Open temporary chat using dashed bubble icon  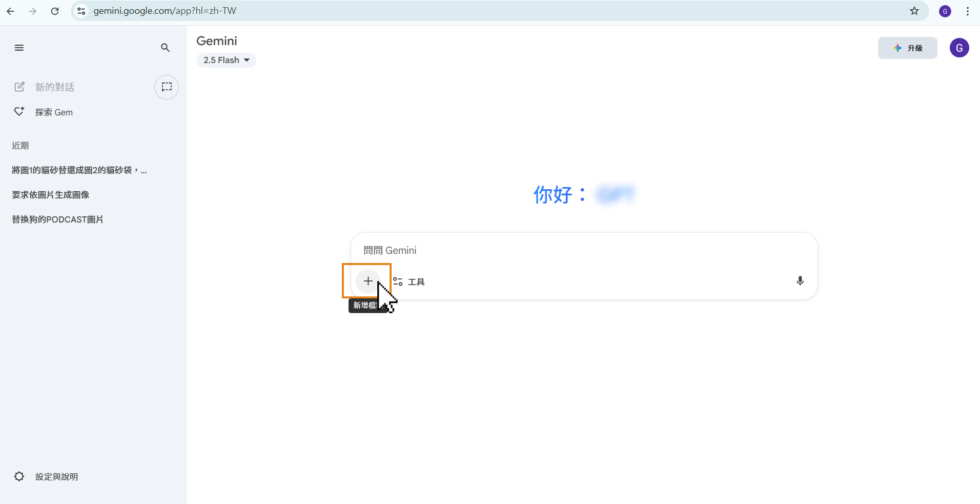tap(167, 87)
